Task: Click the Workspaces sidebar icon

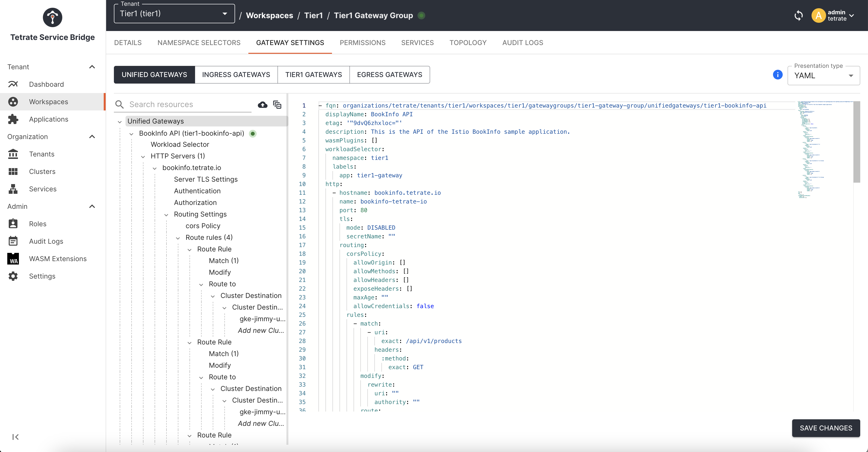Action: [x=13, y=102]
